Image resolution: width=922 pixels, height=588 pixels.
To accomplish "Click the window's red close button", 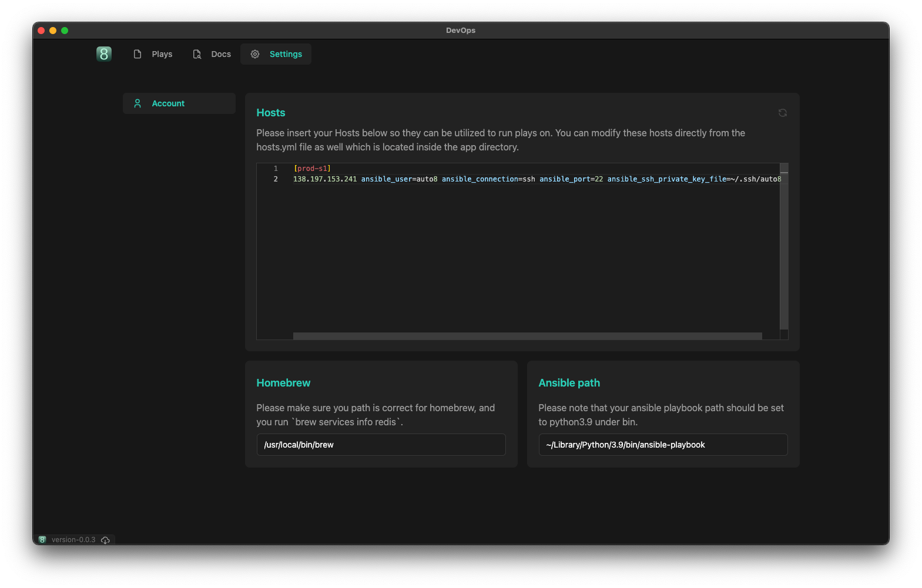I will click(x=41, y=31).
